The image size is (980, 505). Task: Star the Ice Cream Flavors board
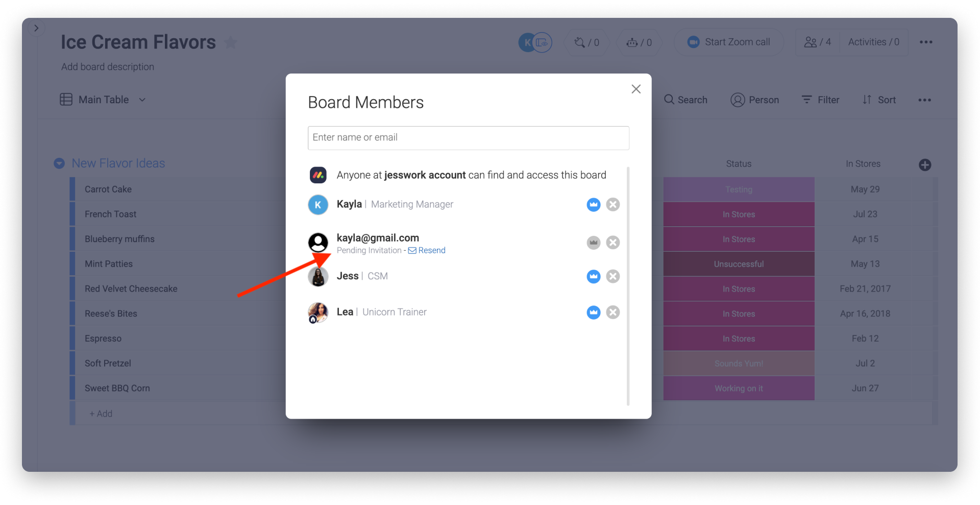(x=231, y=42)
